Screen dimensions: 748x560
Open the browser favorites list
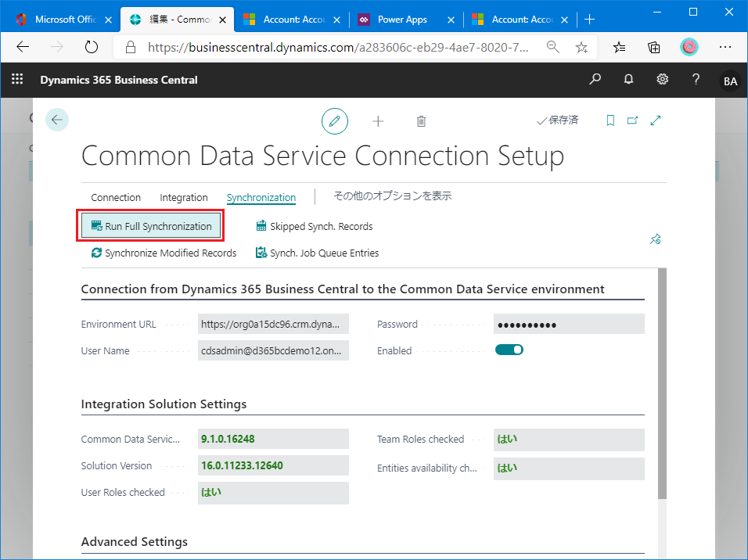click(619, 47)
